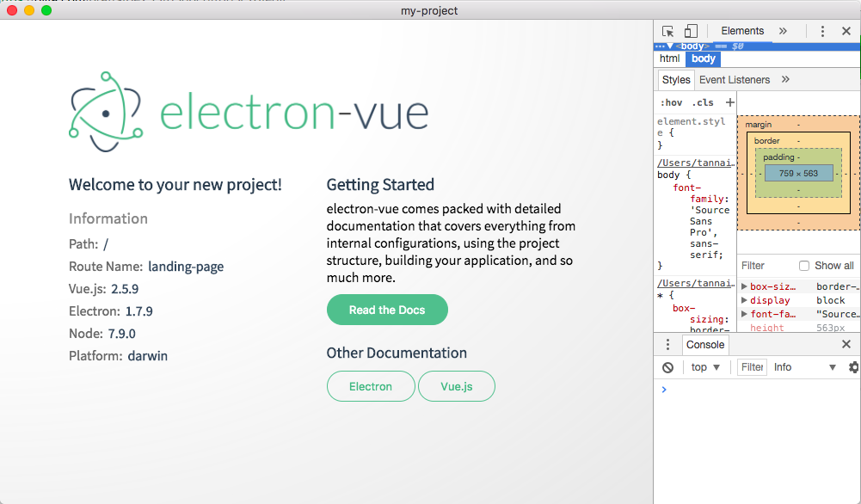Screen dimensions: 861x504
Task: Click the 'Getting Started' heading
Action: tap(380, 185)
